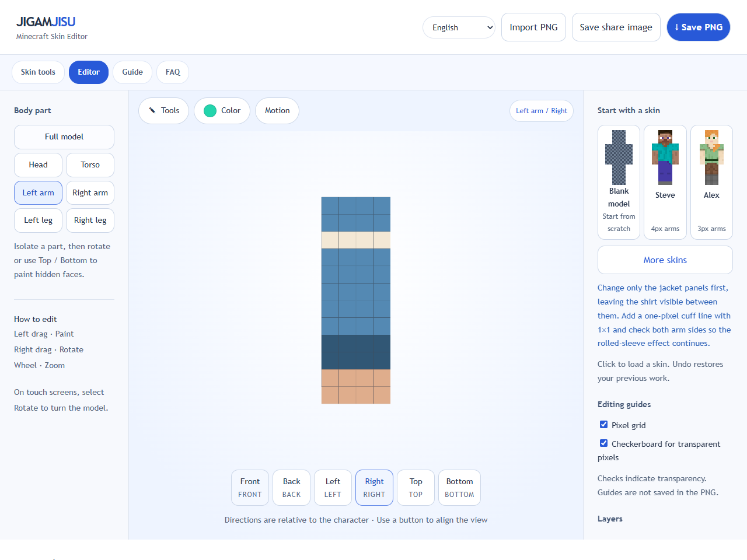Image resolution: width=747 pixels, height=560 pixels.
Task: Click the Editing guides heading
Action: coord(624,404)
